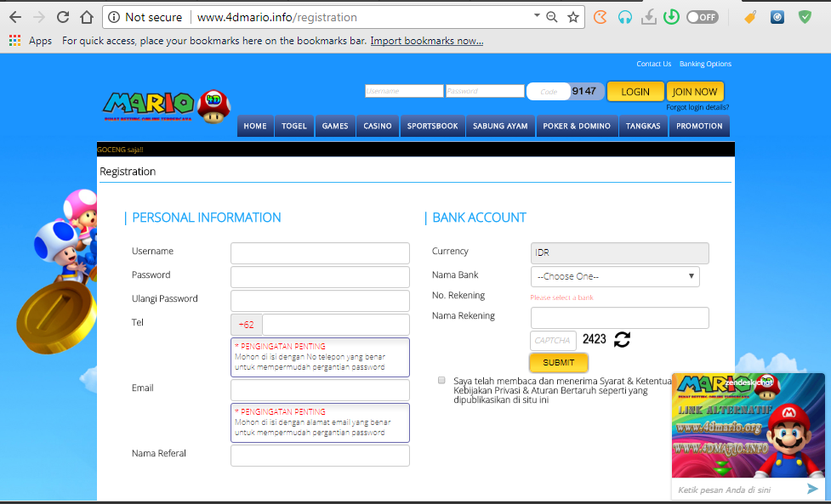Viewport: 831px width, 504px height.
Task: View site info for Not secure
Action: (145, 18)
